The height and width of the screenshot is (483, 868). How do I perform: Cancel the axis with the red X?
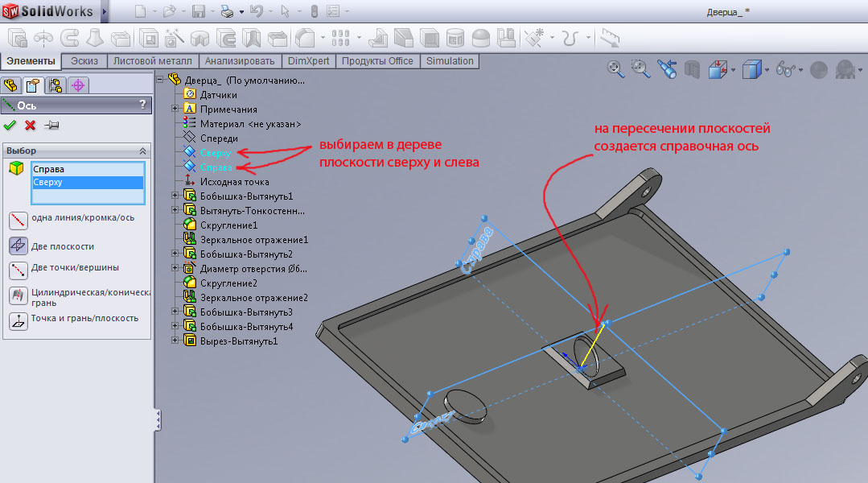(x=31, y=125)
